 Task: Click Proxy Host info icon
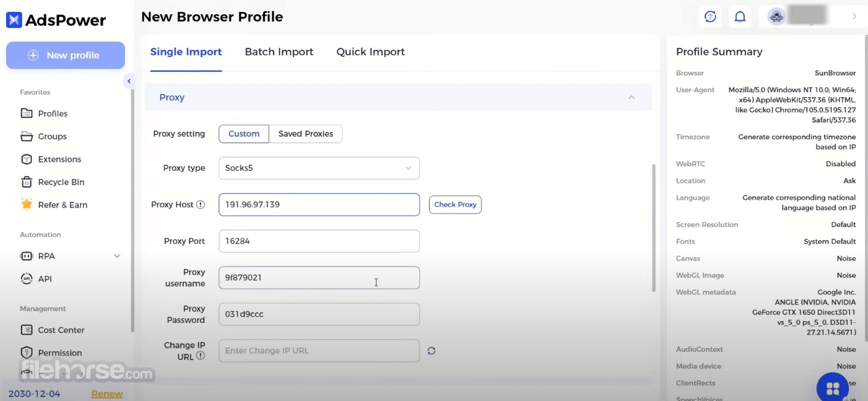pyautogui.click(x=200, y=205)
